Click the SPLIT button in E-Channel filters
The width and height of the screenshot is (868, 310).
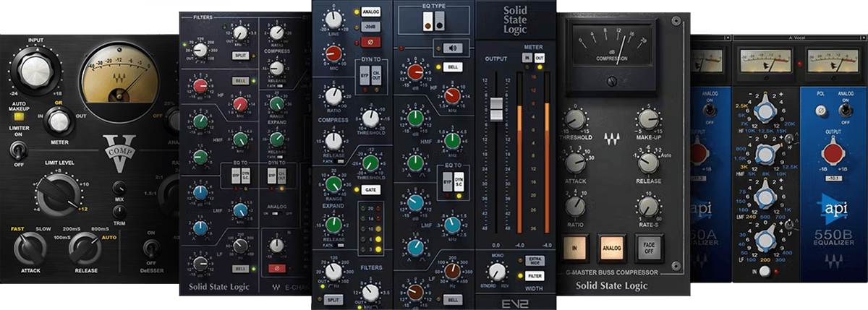point(241,55)
